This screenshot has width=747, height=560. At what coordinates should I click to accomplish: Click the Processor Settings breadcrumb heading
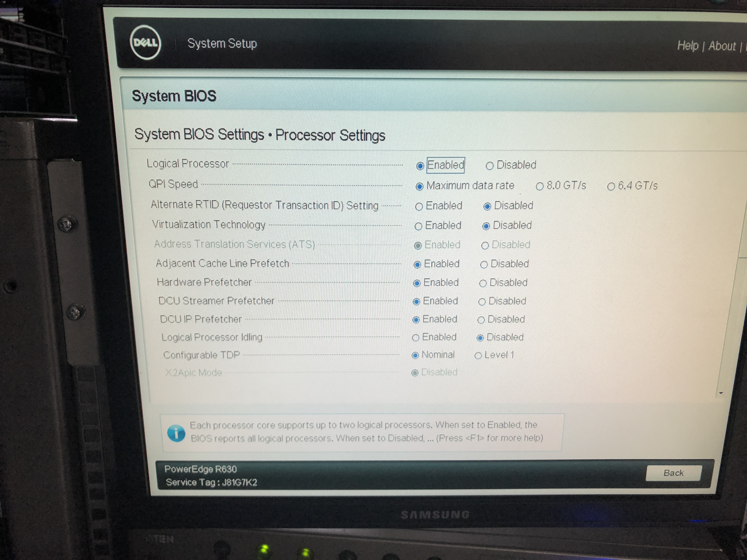click(330, 135)
